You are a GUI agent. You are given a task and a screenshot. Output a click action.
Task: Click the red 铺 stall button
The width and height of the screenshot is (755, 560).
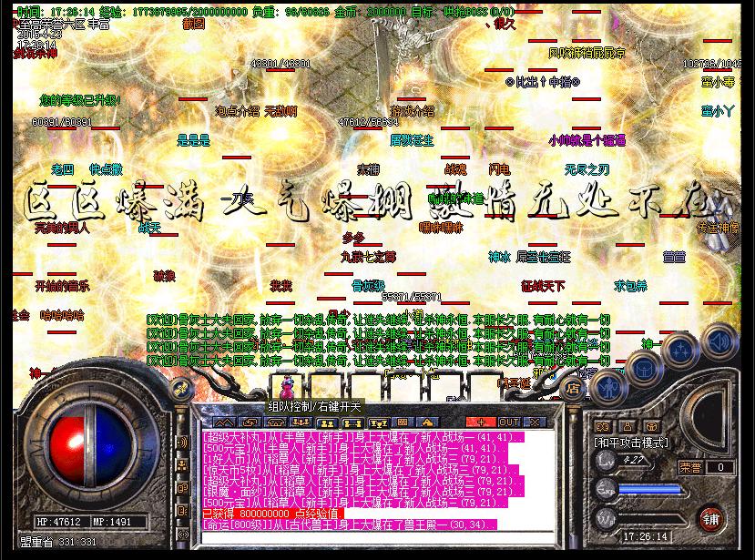710,519
